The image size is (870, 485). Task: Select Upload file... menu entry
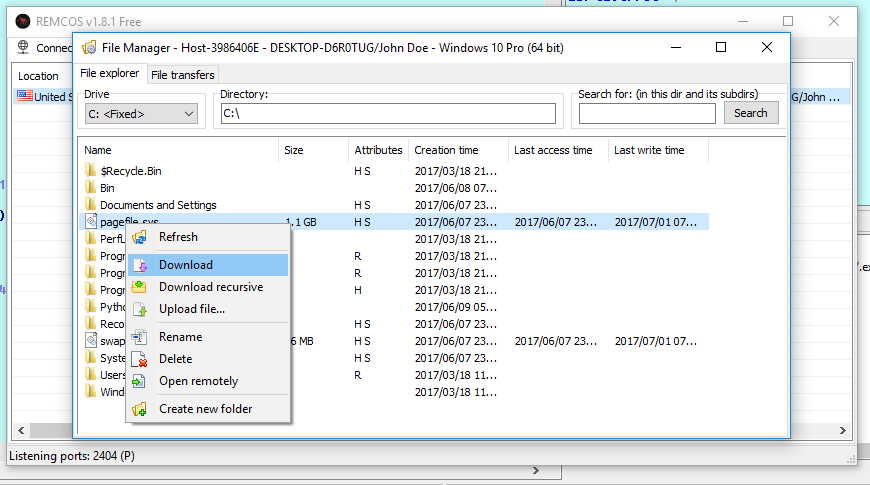click(x=208, y=309)
